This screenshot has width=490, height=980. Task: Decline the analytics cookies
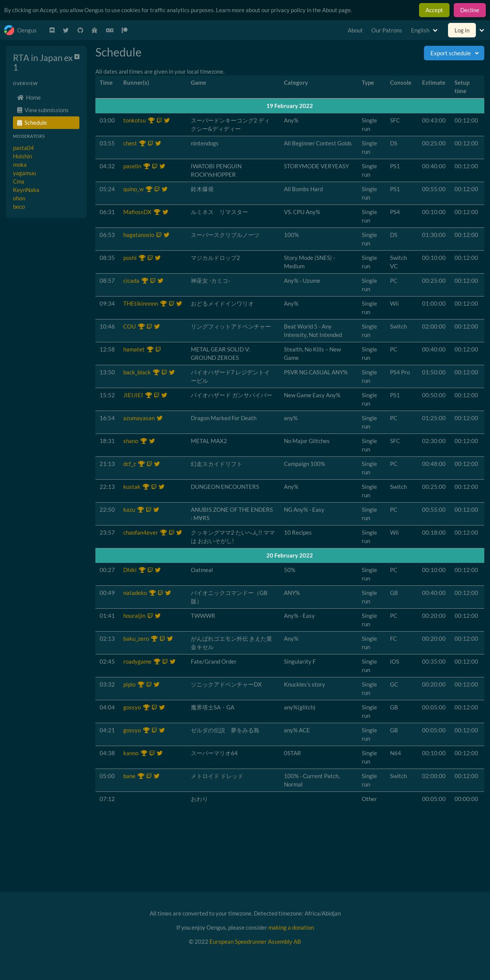click(469, 10)
